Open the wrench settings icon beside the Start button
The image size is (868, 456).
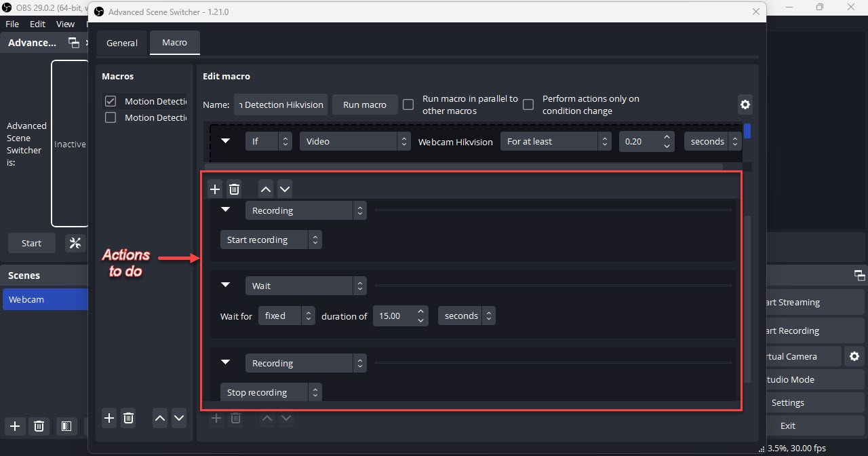click(75, 243)
